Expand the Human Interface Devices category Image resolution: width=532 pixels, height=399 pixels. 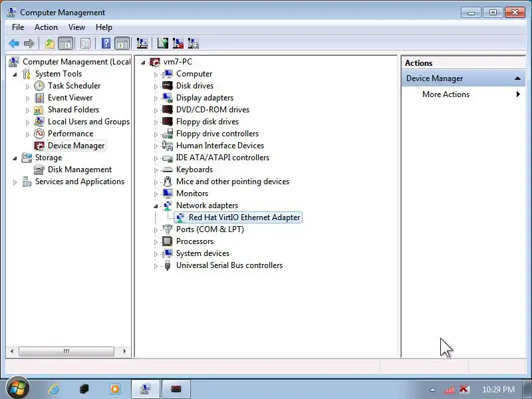[156, 146]
